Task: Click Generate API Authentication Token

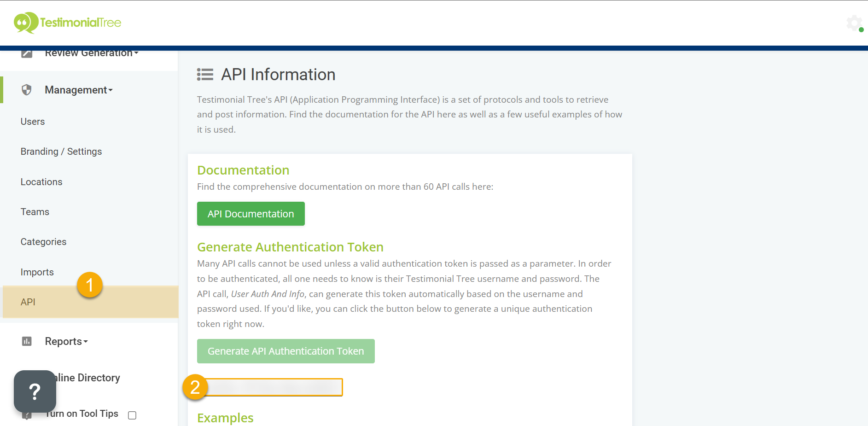Action: pos(285,350)
